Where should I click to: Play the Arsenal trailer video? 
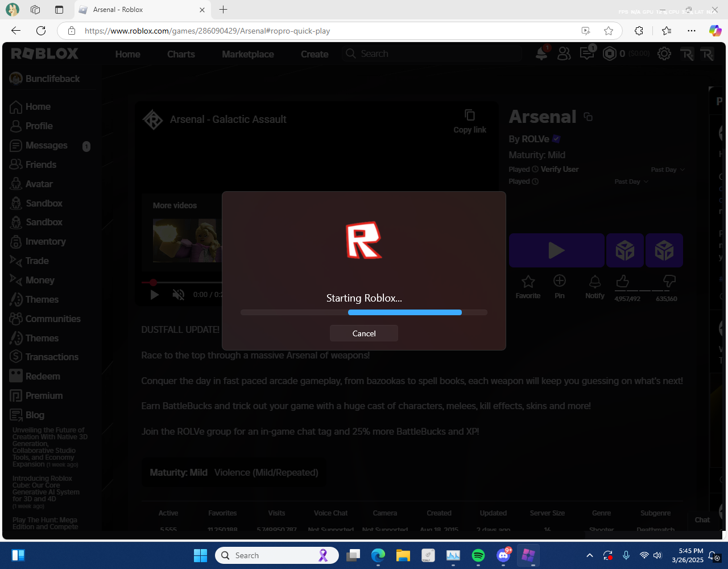click(154, 294)
